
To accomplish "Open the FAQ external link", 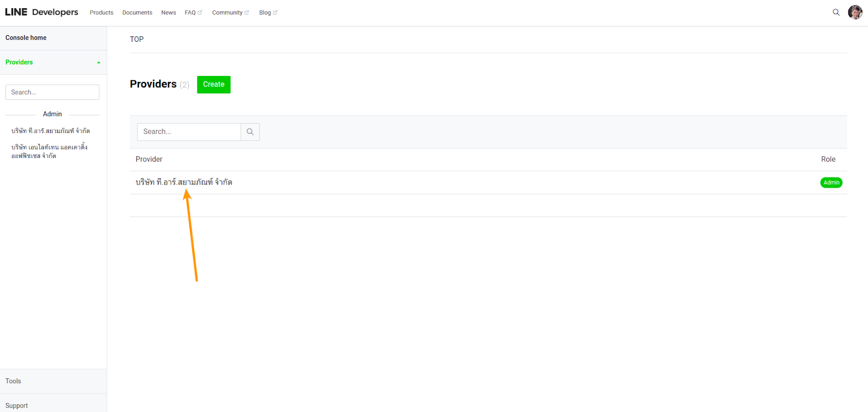I will pos(193,12).
